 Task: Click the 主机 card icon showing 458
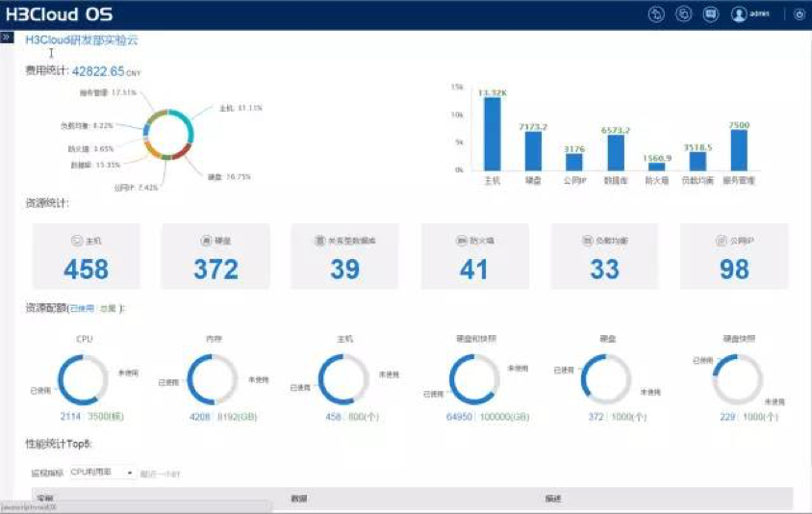[77, 241]
